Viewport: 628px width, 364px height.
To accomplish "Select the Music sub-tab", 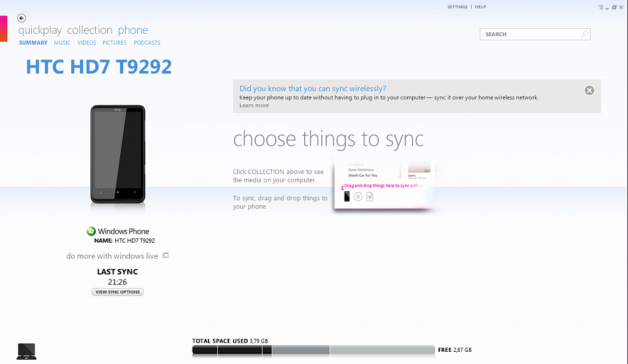I will (62, 43).
